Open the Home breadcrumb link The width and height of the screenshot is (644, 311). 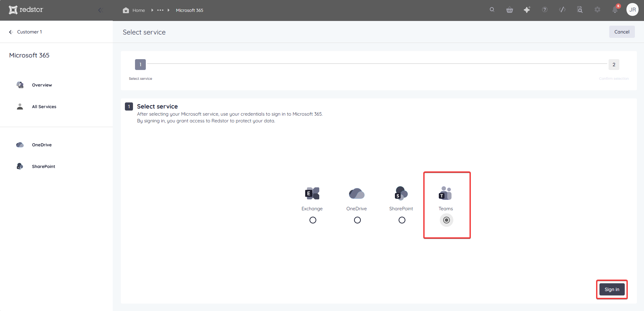click(x=138, y=10)
